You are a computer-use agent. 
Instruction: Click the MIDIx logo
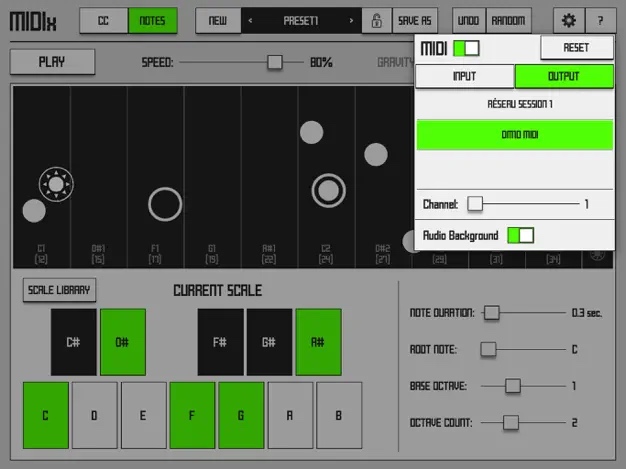[33, 22]
